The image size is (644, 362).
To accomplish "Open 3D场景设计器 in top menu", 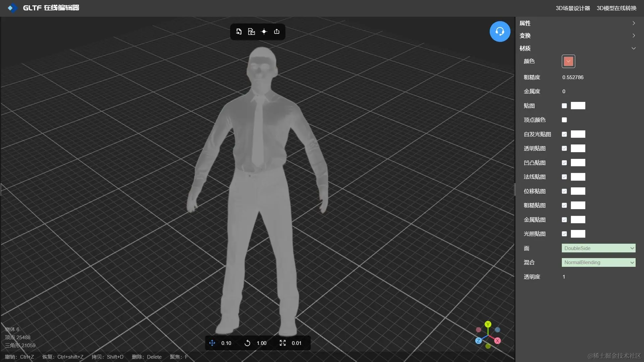I will (x=573, y=8).
